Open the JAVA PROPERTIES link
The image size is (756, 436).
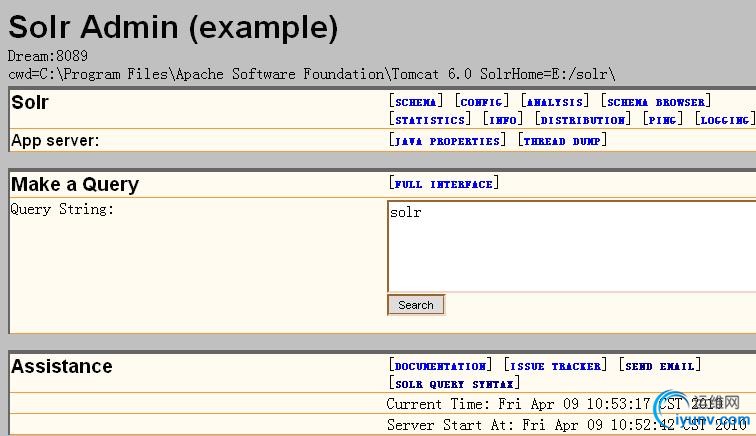pyautogui.click(x=447, y=141)
